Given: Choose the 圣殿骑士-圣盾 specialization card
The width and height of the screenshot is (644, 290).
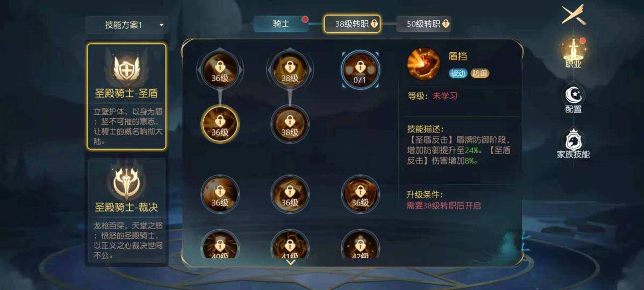Looking at the screenshot, I should (x=127, y=96).
